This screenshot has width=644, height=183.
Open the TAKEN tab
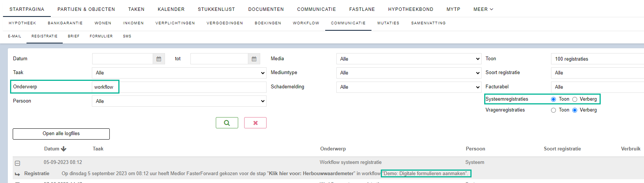(136, 9)
